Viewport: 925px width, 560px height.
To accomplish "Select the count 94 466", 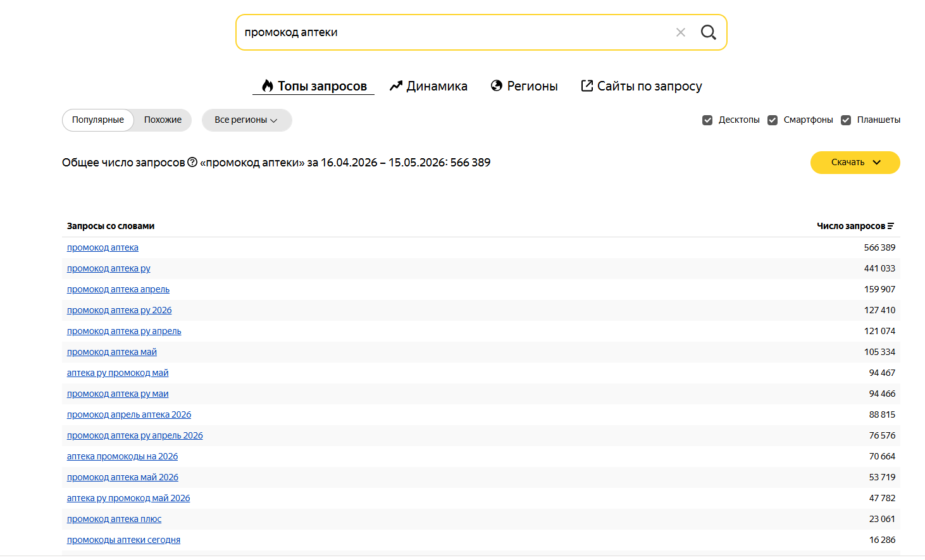I will [x=882, y=394].
